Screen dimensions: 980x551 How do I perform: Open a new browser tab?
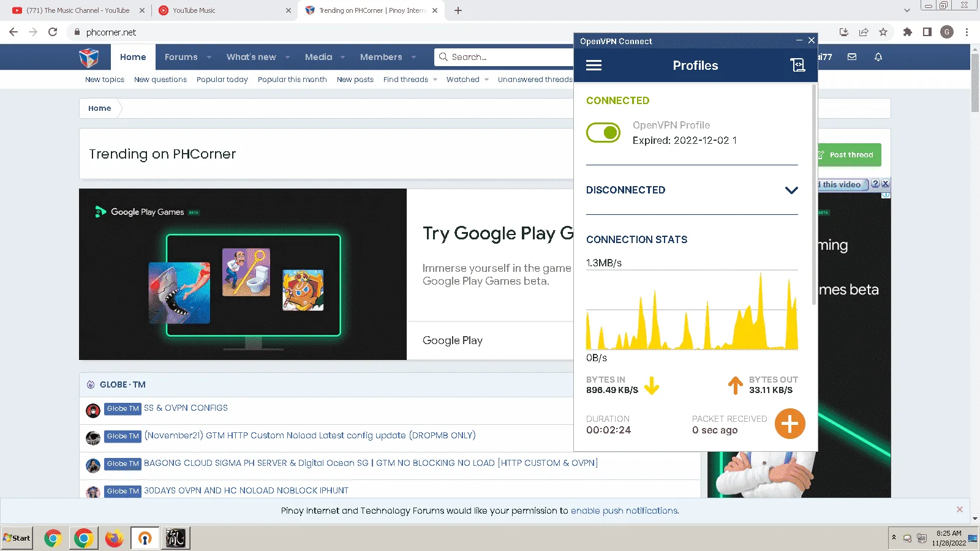(458, 10)
